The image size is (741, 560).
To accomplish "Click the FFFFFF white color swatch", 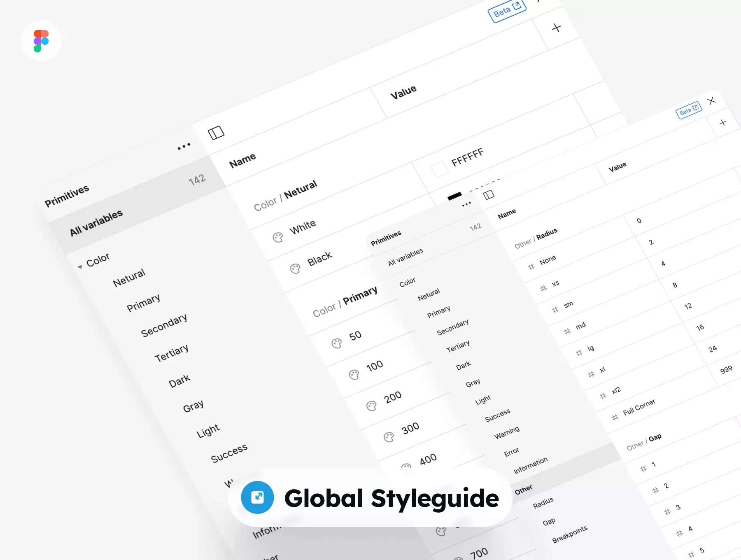I will tap(439, 169).
